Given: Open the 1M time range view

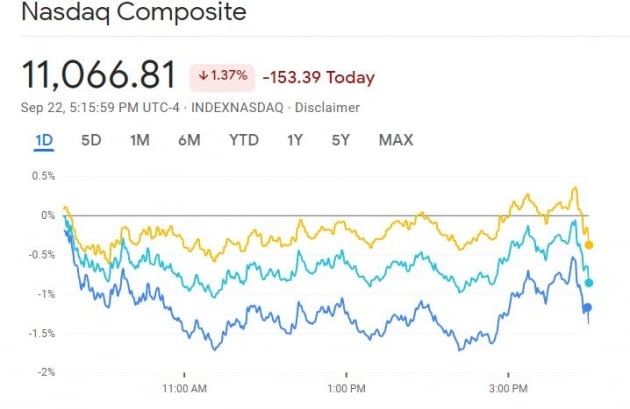Looking at the screenshot, I should [140, 140].
